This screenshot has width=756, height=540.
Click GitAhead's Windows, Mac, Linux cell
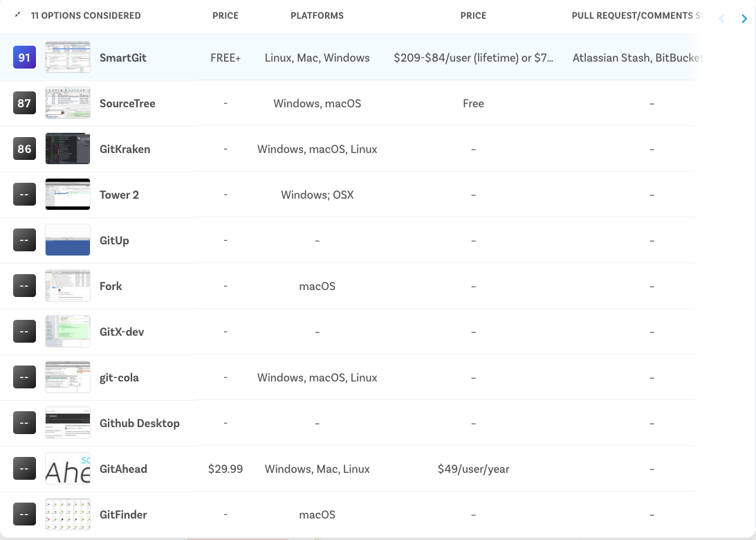coord(317,469)
